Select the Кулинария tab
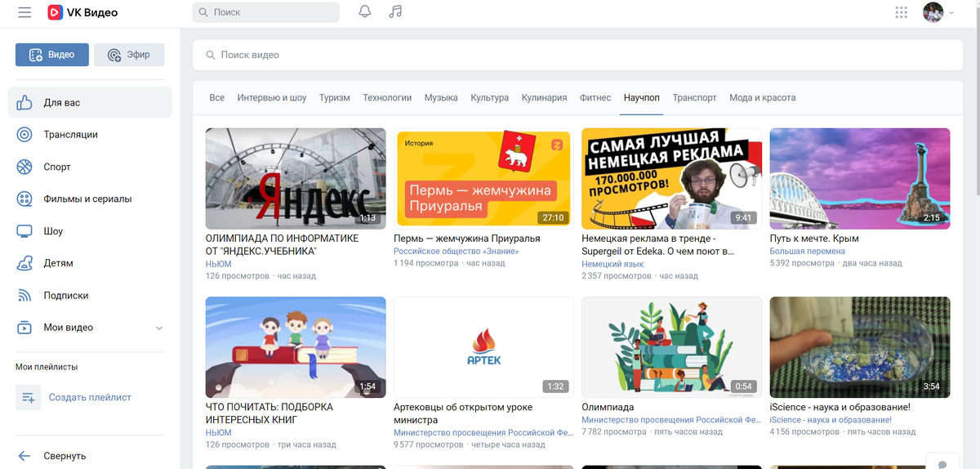Screen dimensions: 980x469 (544, 97)
